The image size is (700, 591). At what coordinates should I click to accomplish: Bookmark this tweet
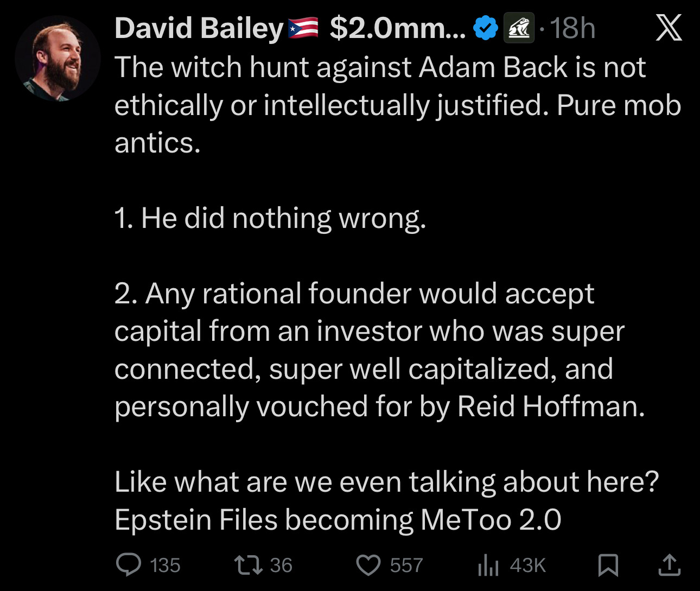[608, 565]
